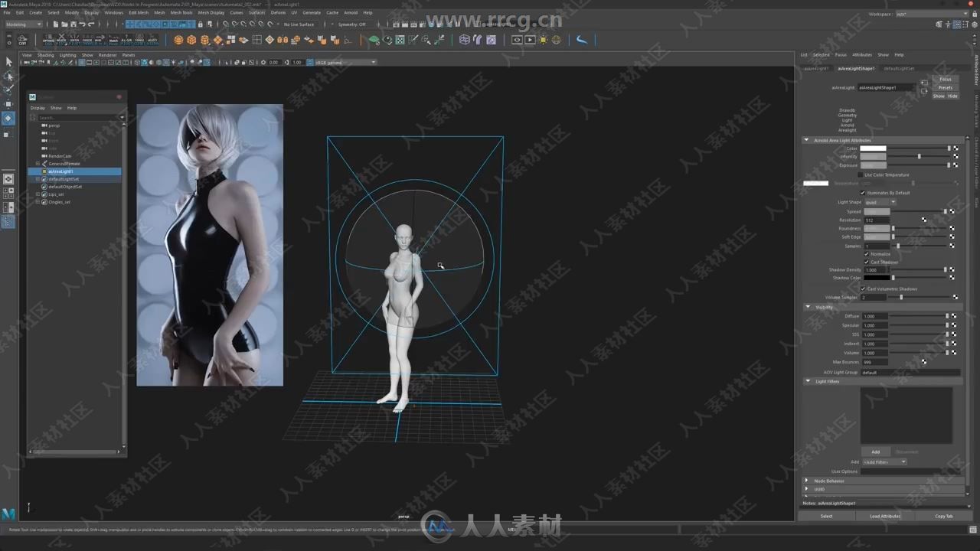Click the polygon cylinder shelf icon
980x551 pixels.
click(x=204, y=40)
